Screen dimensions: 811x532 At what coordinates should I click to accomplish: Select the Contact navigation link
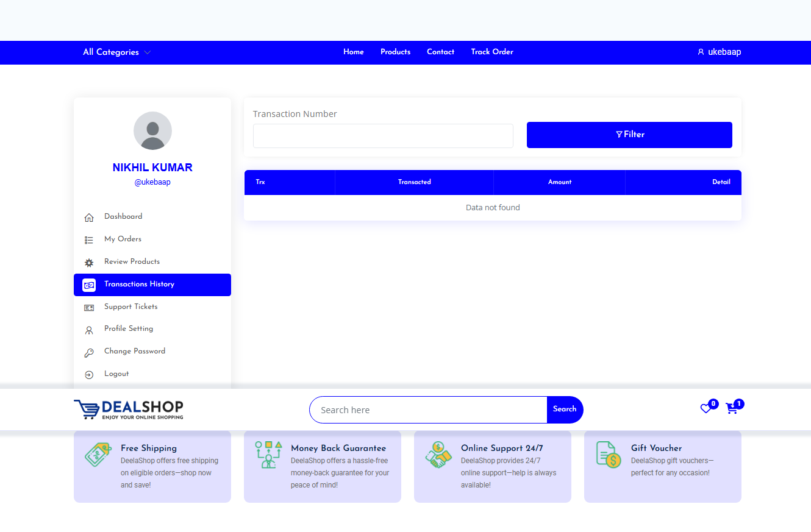pyautogui.click(x=440, y=52)
